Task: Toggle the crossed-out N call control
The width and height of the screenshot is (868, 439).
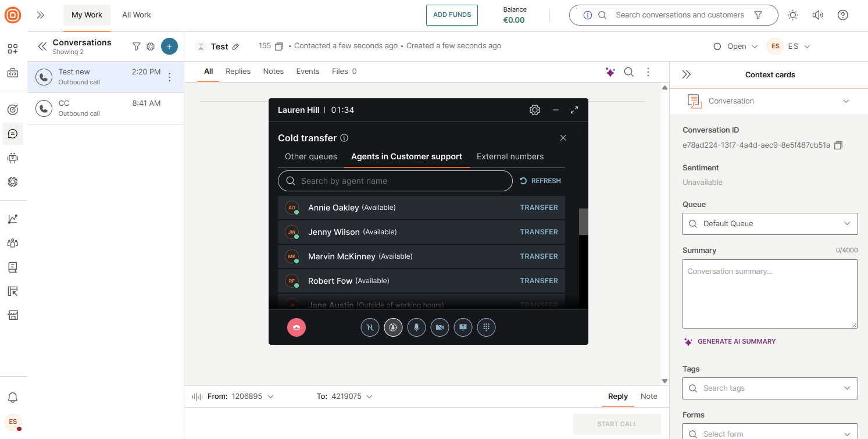Action: point(370,327)
